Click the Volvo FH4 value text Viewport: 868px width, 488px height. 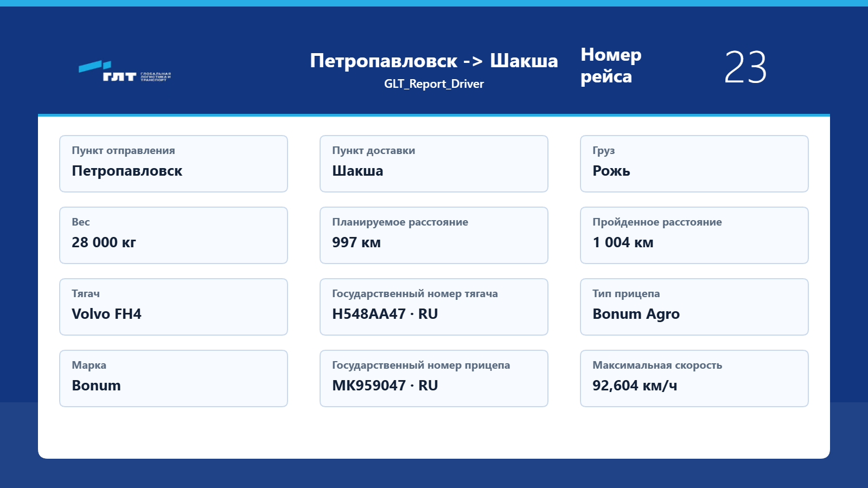(106, 314)
